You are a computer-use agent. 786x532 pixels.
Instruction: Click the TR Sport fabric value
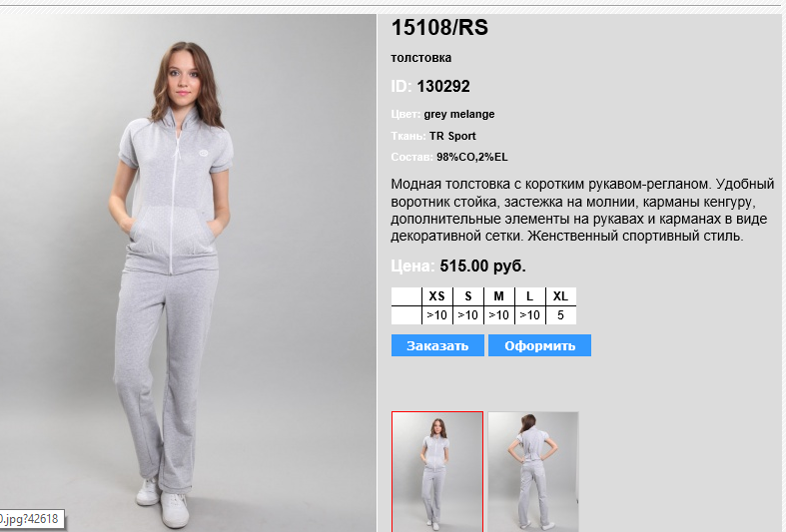pos(452,136)
